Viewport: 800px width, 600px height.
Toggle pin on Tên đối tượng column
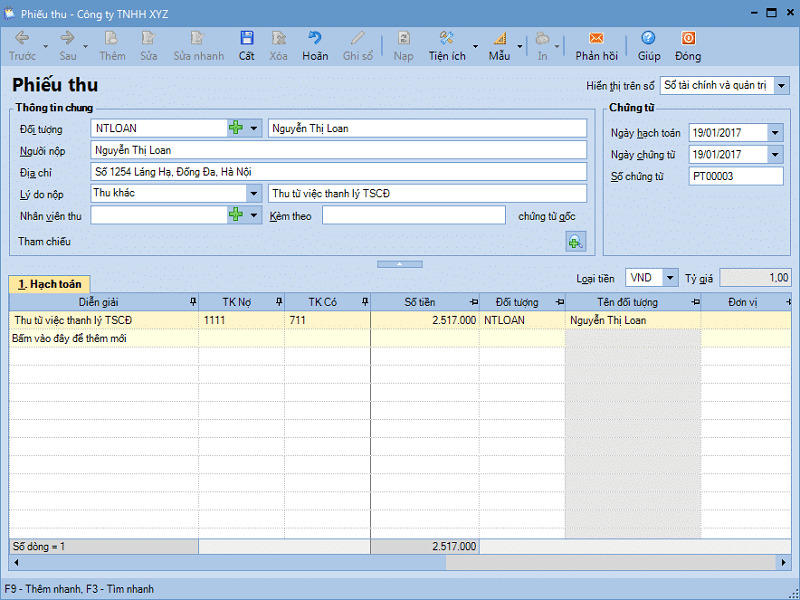point(695,302)
